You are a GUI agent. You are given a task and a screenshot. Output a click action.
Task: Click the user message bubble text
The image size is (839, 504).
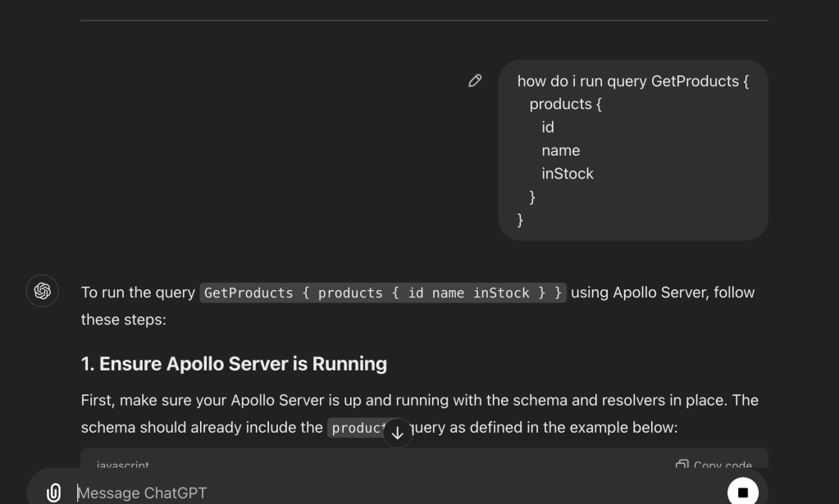[633, 150]
